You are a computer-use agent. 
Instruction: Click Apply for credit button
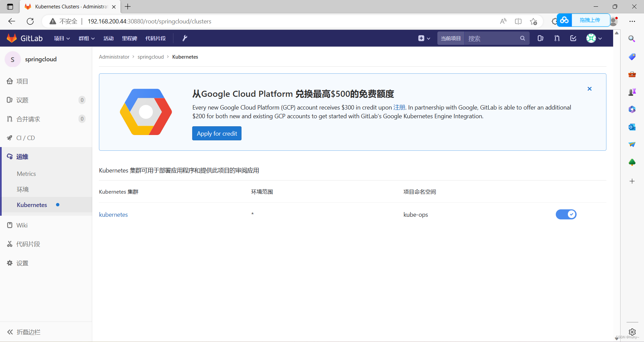tap(217, 133)
